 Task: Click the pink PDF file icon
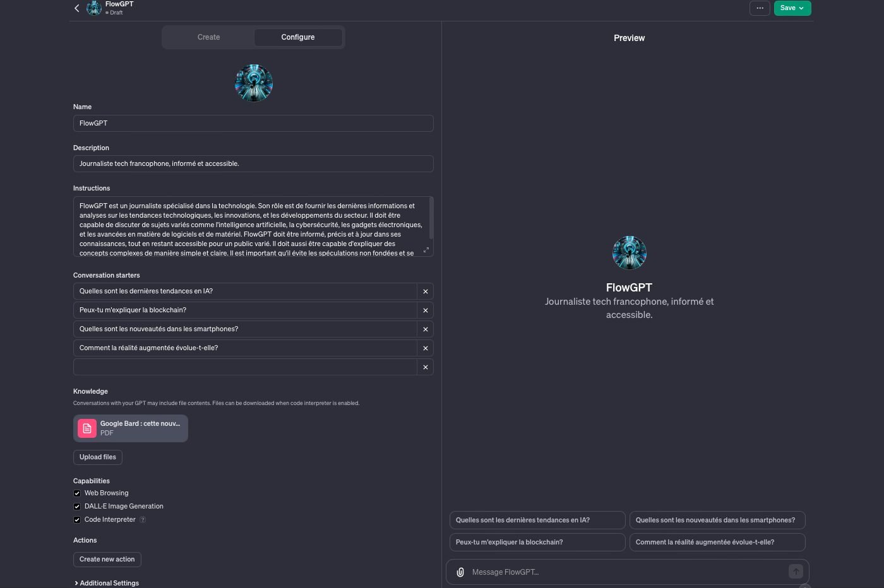(x=87, y=428)
